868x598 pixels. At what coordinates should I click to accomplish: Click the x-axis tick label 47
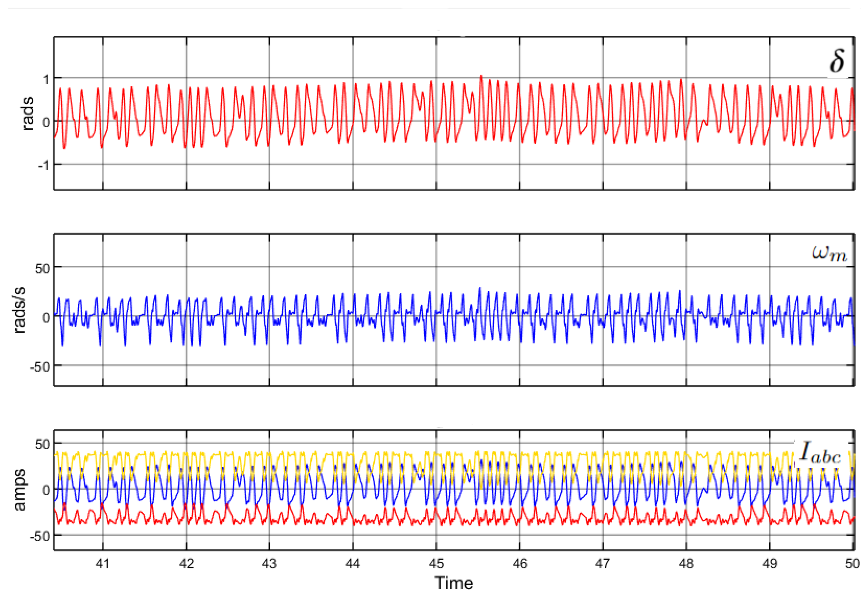[603, 564]
